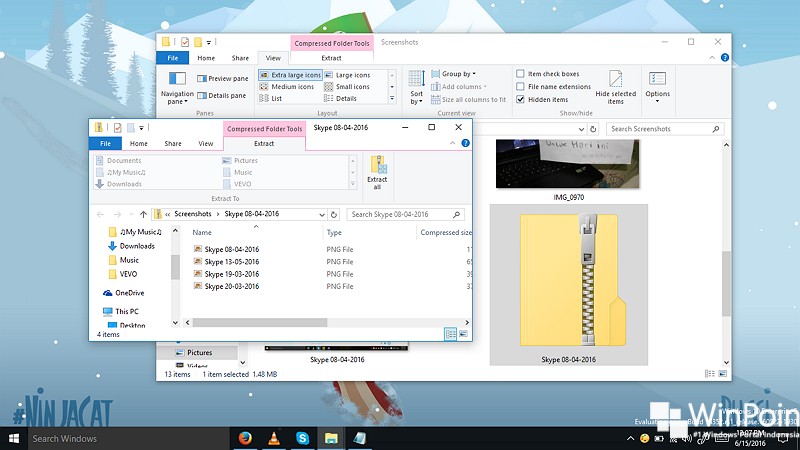This screenshot has width=800, height=450.
Task: Open View tab in Skype 08-04-2016 window
Action: [x=206, y=144]
